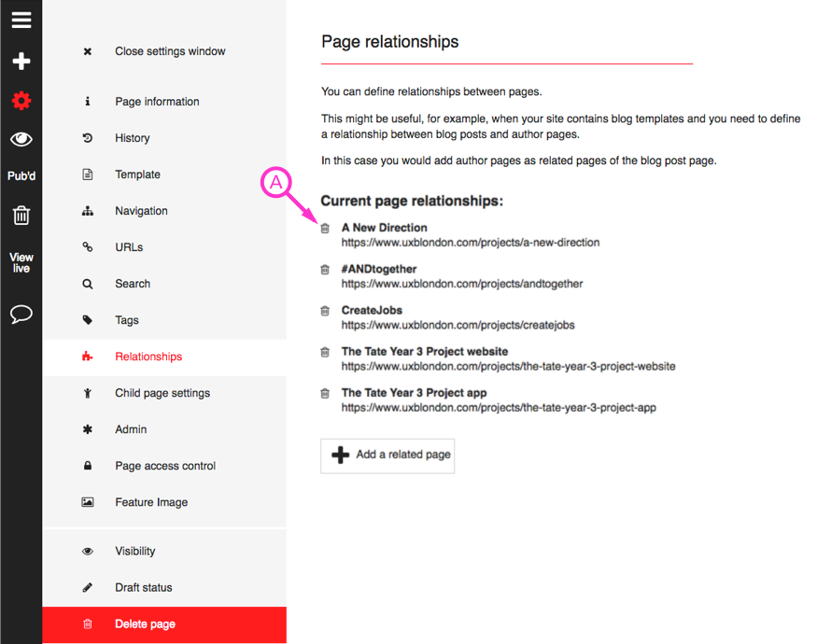This screenshot has height=644, width=817.
Task: Click the Add a related page button
Action: [387, 455]
